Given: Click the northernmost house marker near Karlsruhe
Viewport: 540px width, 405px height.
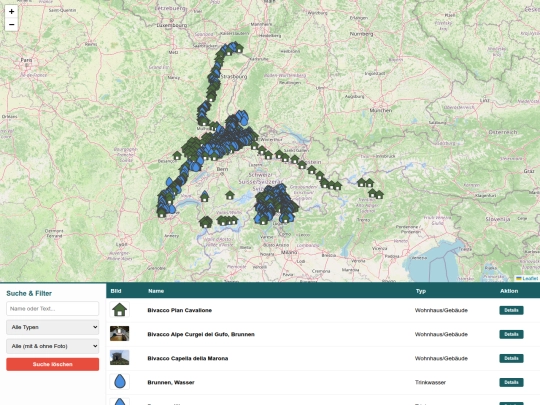Looking at the screenshot, I should click(x=238, y=48).
